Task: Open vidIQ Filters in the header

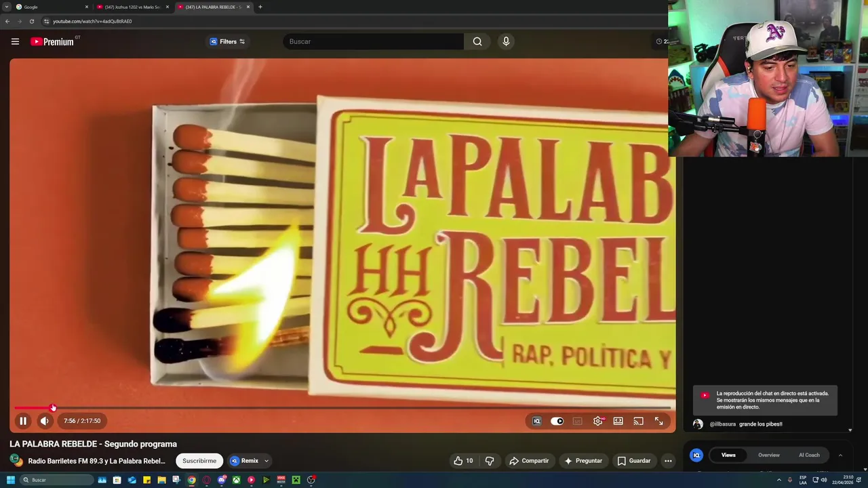Action: pyautogui.click(x=228, y=41)
